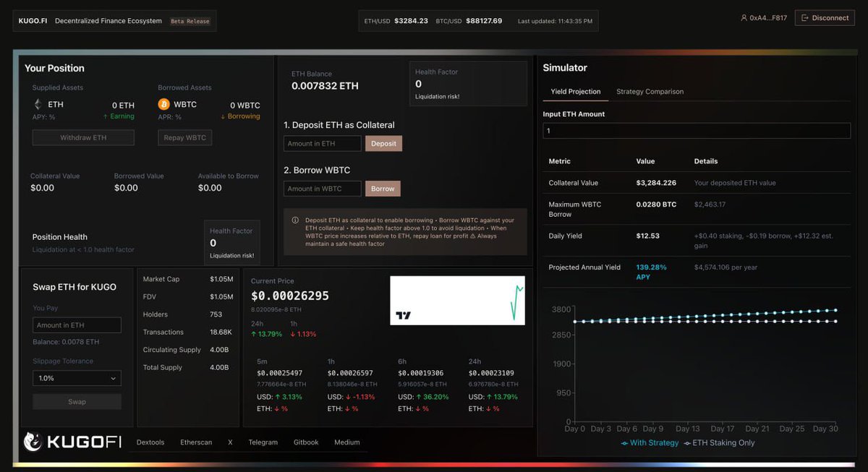
Task: Click the $4,574.106 per year detail
Action: click(726, 267)
